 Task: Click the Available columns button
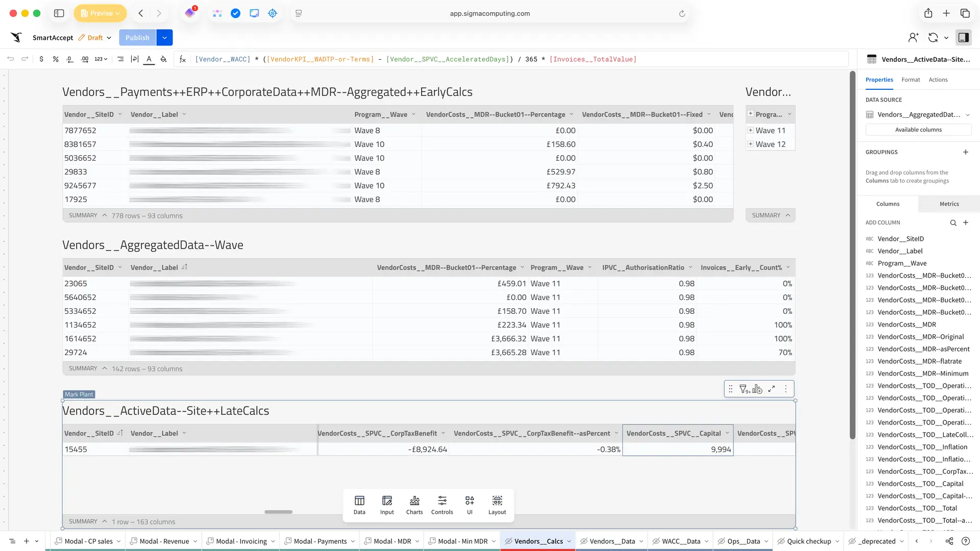click(918, 130)
